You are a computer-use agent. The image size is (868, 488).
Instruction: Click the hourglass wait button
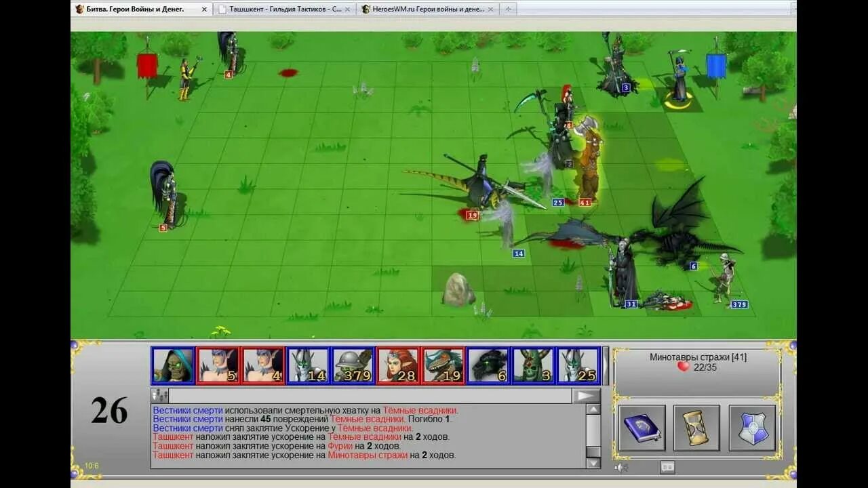tap(696, 428)
